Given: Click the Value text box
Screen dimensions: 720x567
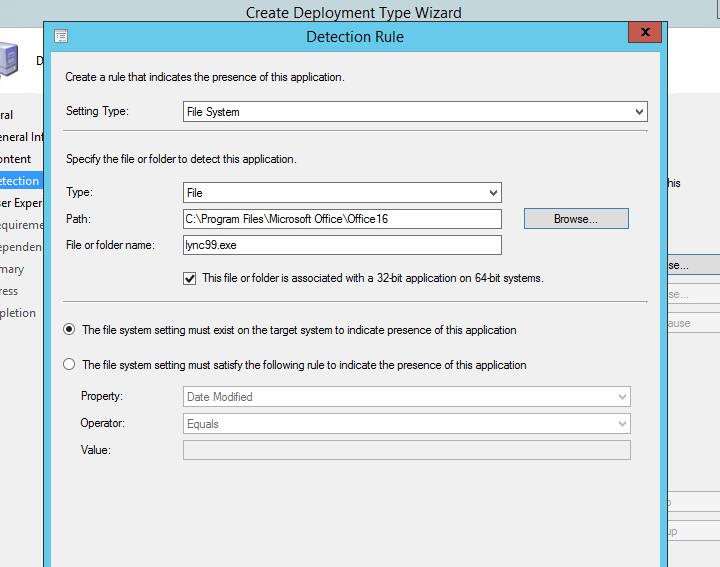Looking at the screenshot, I should click(x=406, y=451).
